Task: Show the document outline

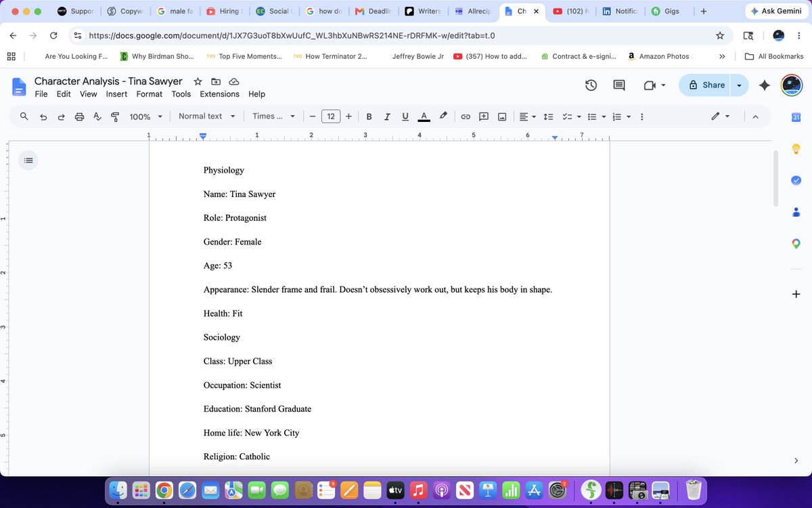Action: 28,161
